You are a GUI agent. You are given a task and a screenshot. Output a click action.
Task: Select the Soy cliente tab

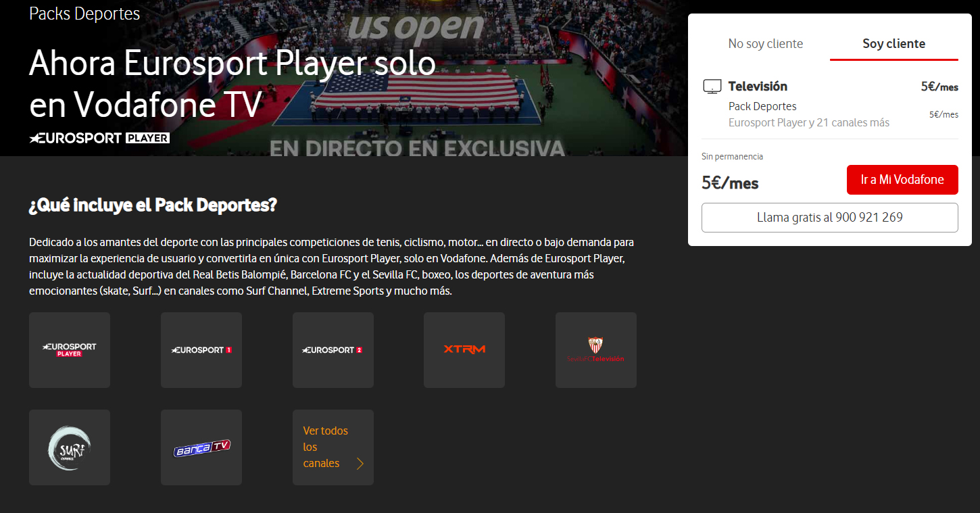coord(894,44)
